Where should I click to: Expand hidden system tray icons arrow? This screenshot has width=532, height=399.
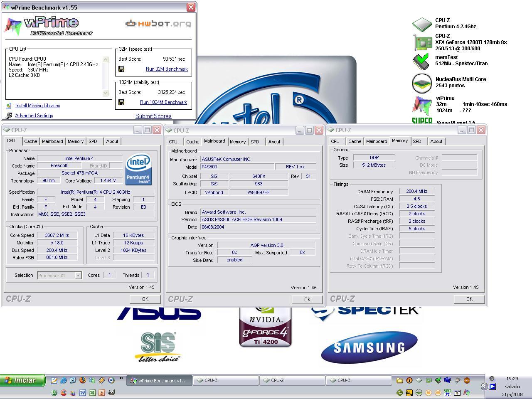tap(485, 387)
